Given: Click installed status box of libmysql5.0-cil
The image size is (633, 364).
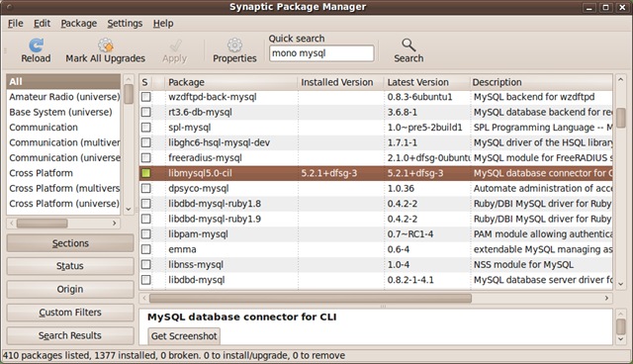Looking at the screenshot, I should (x=145, y=173).
